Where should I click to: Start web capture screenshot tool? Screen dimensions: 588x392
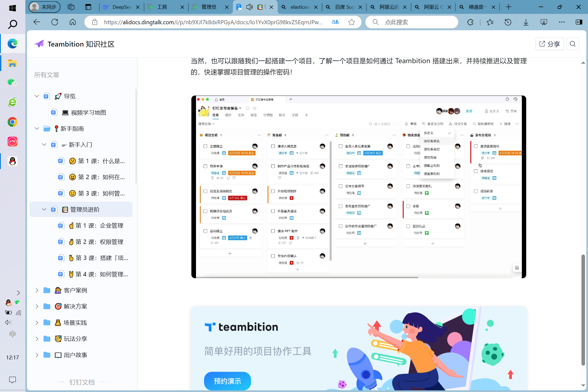[544, 22]
